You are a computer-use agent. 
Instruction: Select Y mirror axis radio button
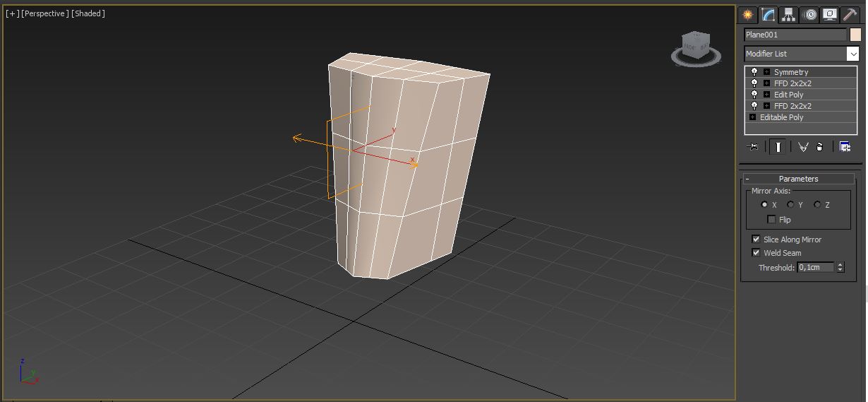(x=791, y=205)
